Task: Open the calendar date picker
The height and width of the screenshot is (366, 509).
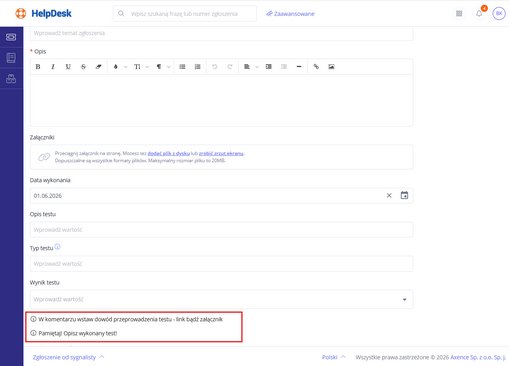Action: tap(404, 195)
